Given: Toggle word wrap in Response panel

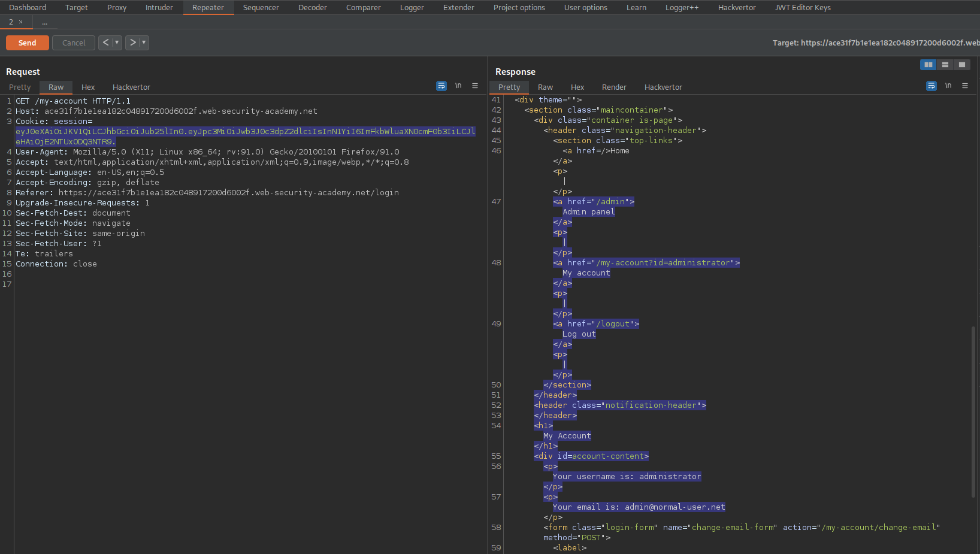Looking at the screenshot, I should [x=931, y=86].
